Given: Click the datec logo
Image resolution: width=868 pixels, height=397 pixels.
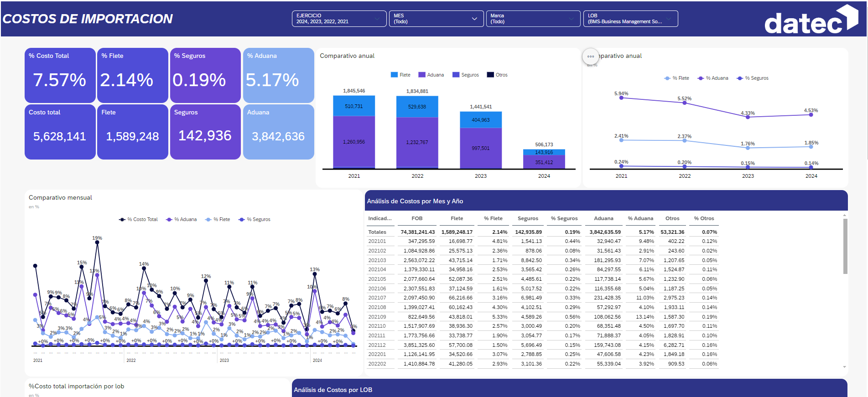Looking at the screenshot, I should pos(811,19).
